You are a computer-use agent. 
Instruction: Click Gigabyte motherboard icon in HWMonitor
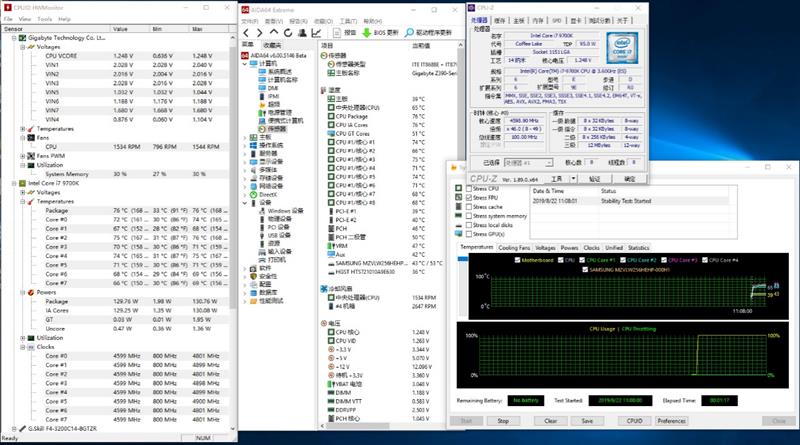(x=22, y=38)
